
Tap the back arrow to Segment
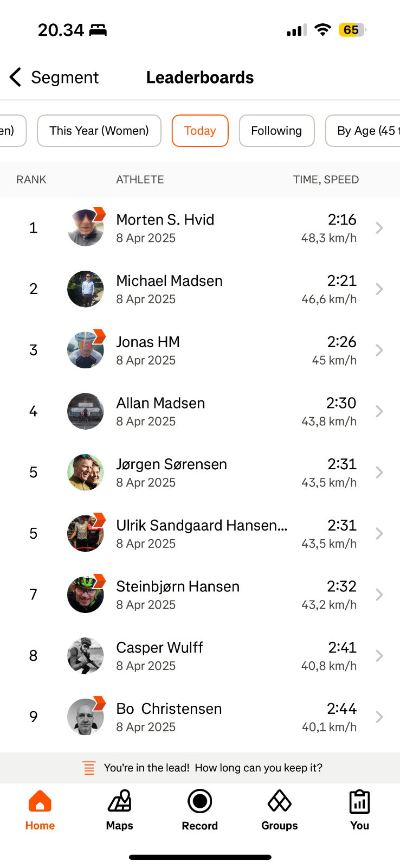click(16, 78)
